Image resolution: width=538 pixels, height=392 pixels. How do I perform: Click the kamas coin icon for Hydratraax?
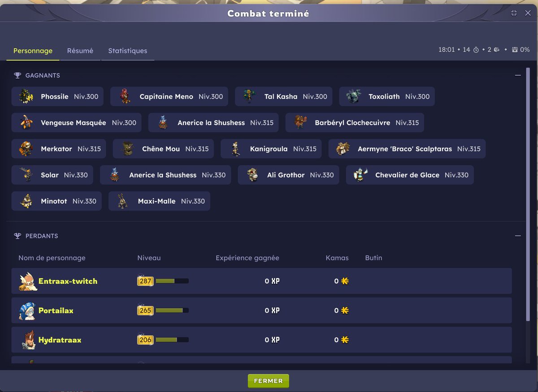pos(345,340)
